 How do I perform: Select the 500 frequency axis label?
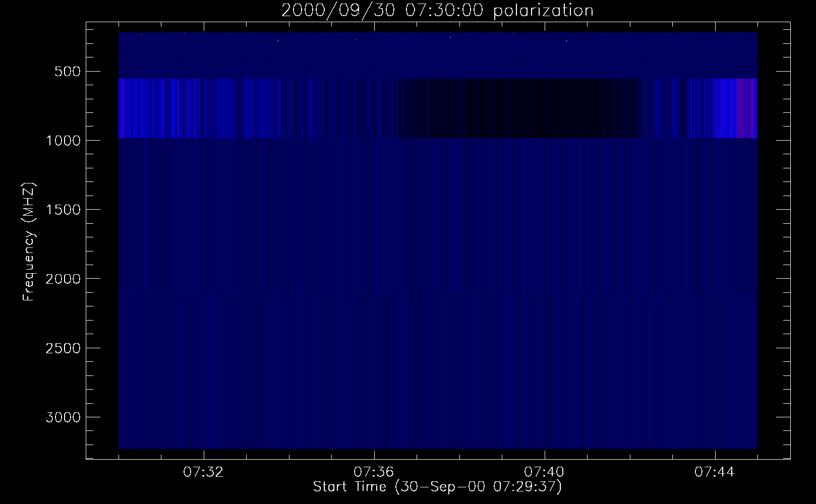tap(68, 72)
